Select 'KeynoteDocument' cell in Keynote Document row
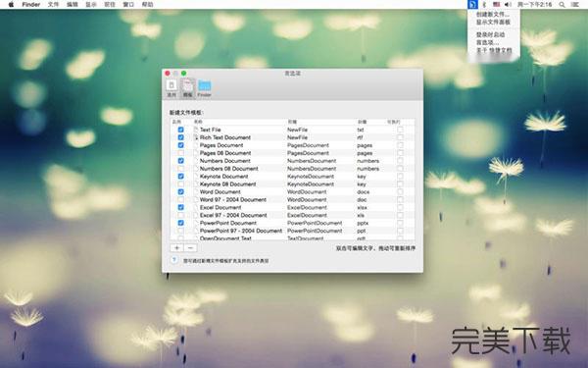The image size is (588, 368). (x=311, y=176)
